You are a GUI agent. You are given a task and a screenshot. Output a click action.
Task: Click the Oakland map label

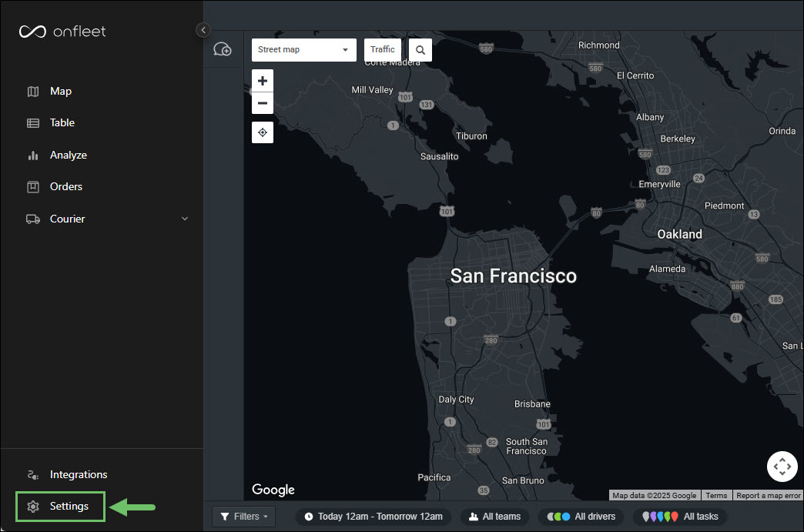coord(680,234)
